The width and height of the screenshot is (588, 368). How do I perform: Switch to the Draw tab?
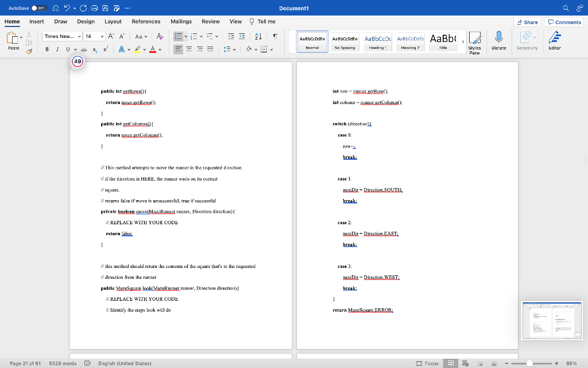(60, 21)
